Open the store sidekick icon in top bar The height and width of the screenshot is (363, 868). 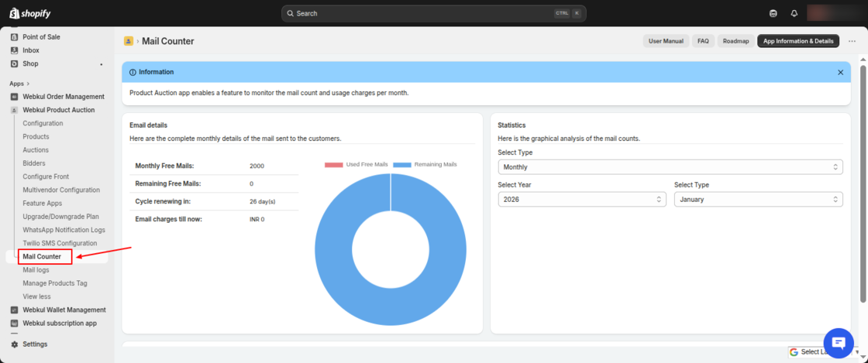pos(773,13)
